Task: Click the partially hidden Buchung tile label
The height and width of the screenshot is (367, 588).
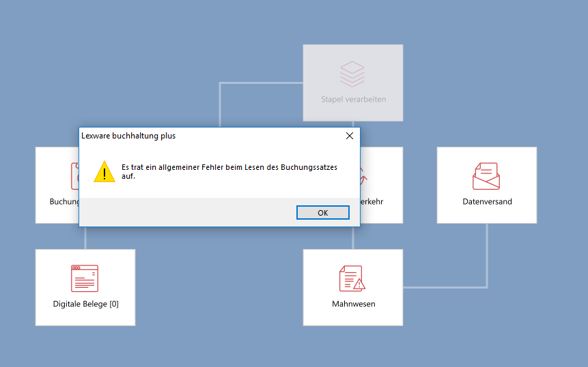Action: click(x=64, y=201)
